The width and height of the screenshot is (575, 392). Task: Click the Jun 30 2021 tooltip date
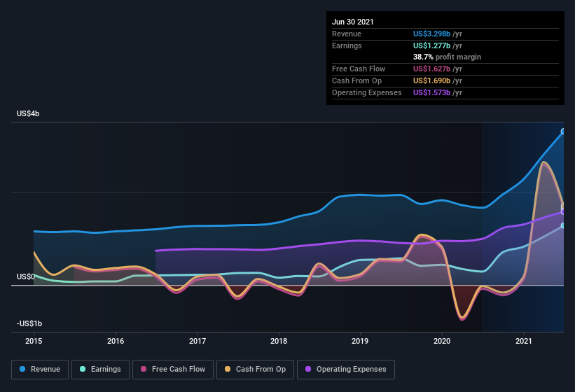tap(353, 22)
